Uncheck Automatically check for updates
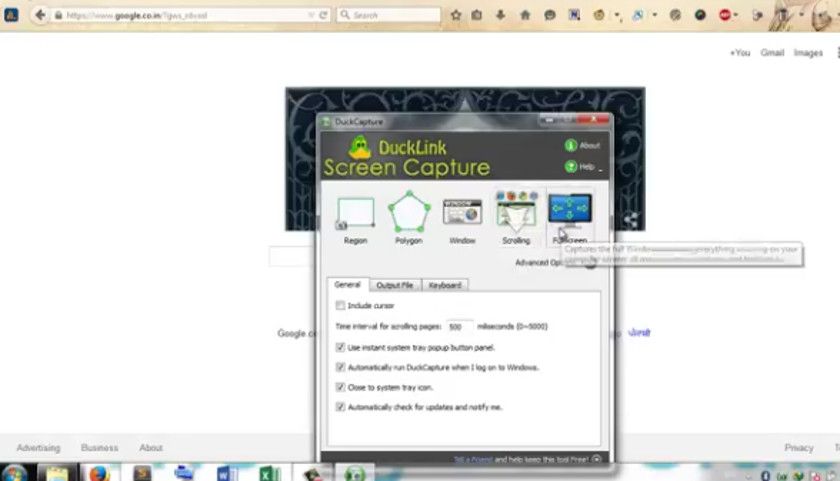The height and width of the screenshot is (481, 840). (340, 407)
